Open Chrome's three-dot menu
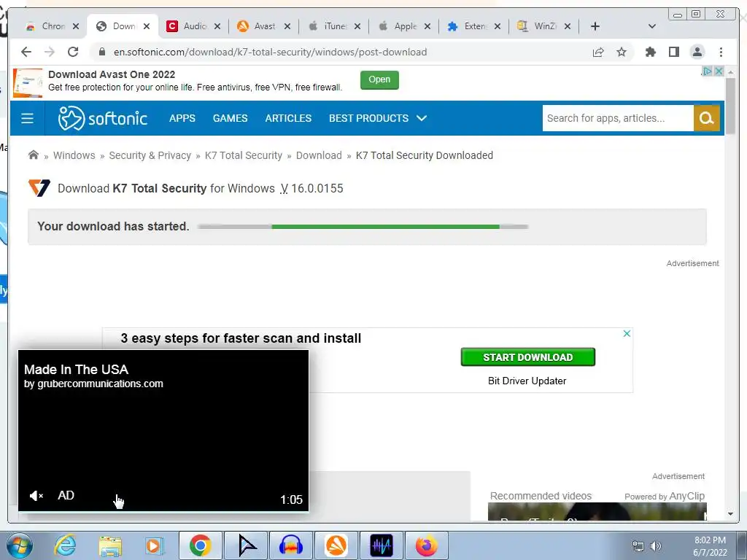This screenshot has height=560, width=747. pyautogui.click(x=721, y=52)
